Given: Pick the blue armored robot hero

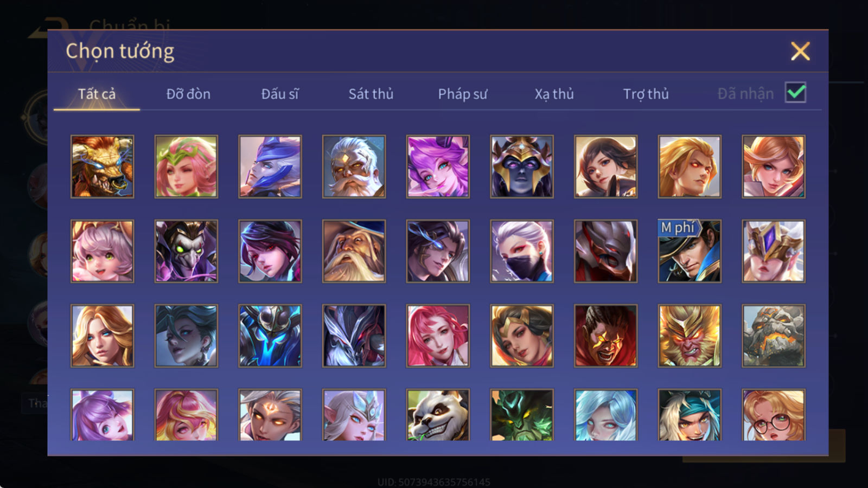Looking at the screenshot, I should pyautogui.click(x=270, y=336).
